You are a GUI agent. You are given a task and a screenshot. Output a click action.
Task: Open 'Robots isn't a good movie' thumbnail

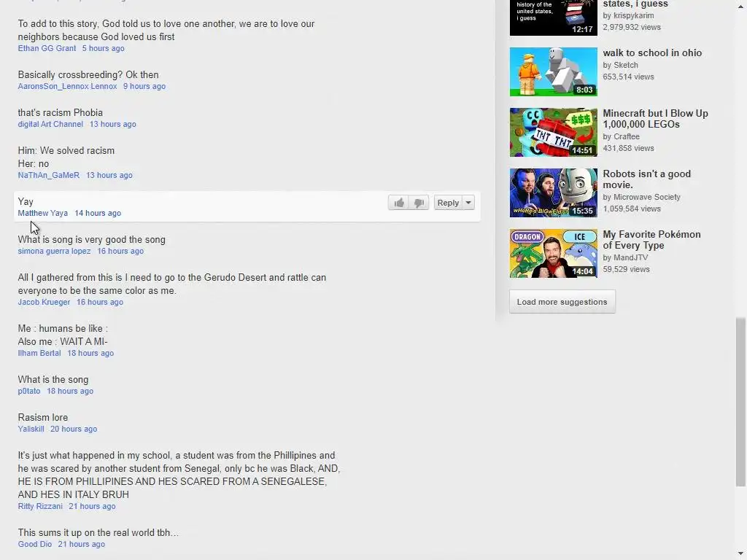tap(553, 192)
